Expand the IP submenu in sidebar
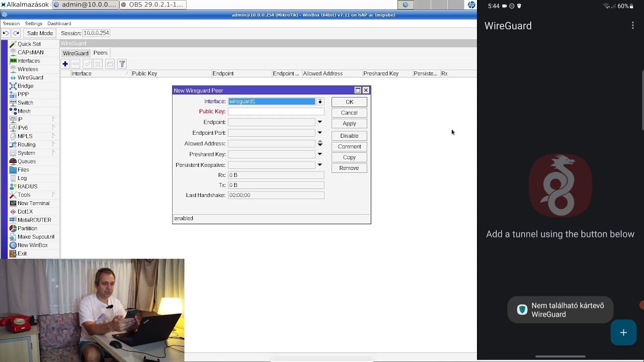 [53, 120]
